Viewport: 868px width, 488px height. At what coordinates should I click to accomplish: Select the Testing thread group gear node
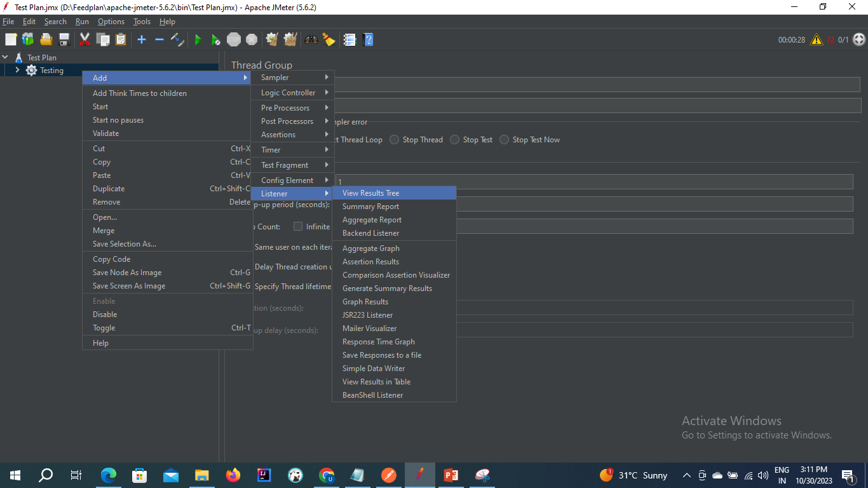(31, 71)
